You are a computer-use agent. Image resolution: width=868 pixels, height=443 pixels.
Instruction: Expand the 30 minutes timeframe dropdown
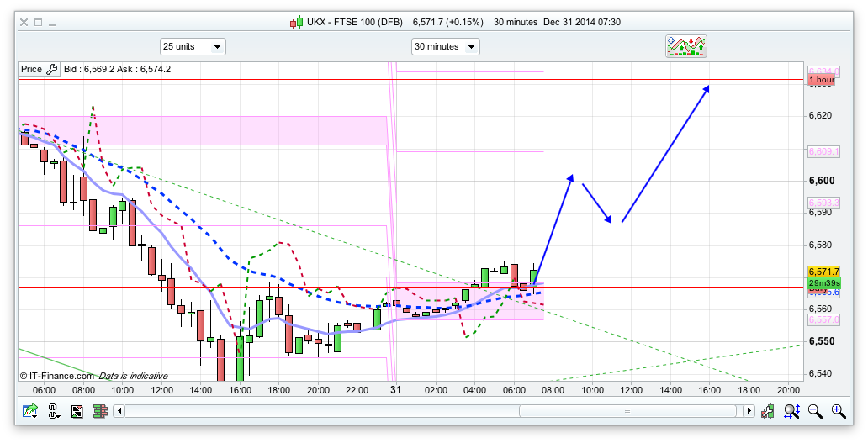point(445,47)
